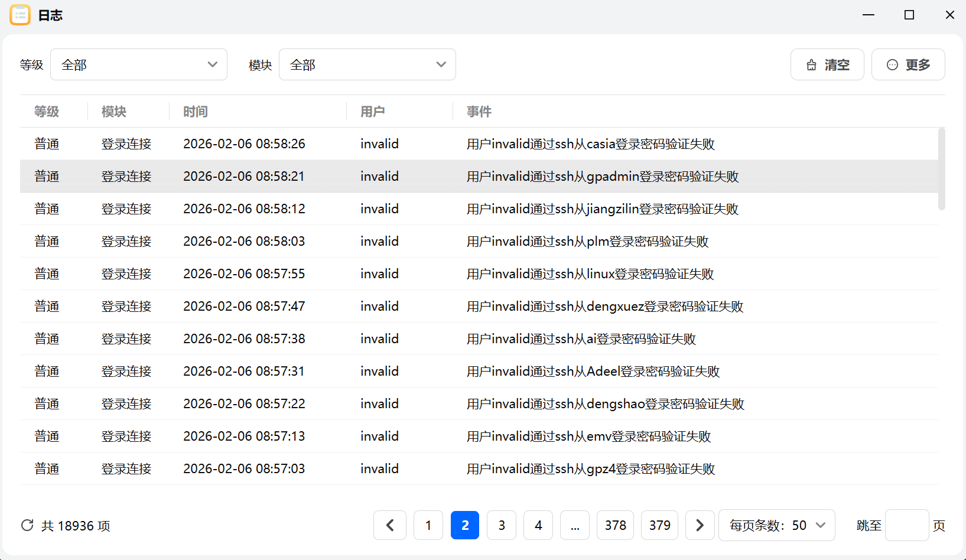Image resolution: width=966 pixels, height=560 pixels.
Task: Click the 事件 column header
Action: coord(479,112)
